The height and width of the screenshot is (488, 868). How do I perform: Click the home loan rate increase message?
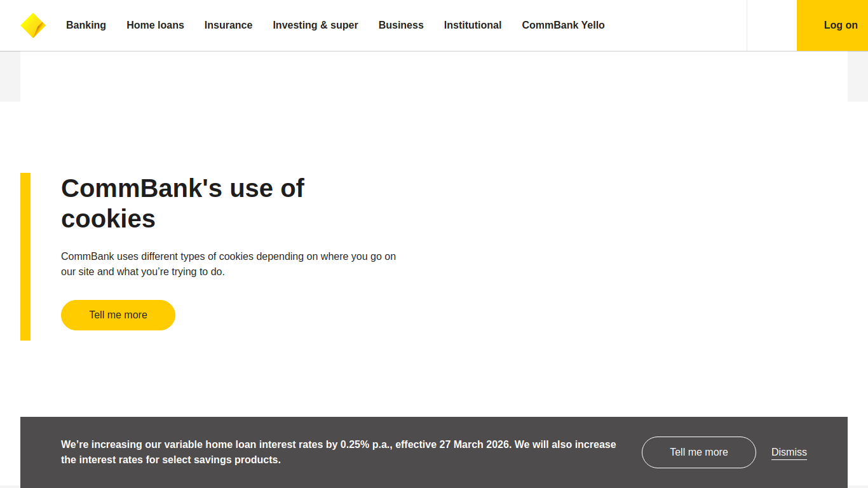pos(339,452)
